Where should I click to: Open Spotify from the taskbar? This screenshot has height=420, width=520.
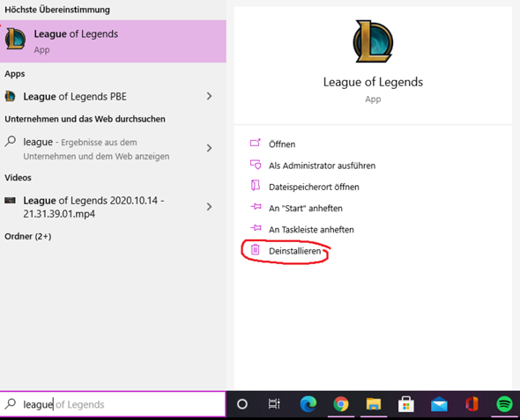(x=504, y=404)
